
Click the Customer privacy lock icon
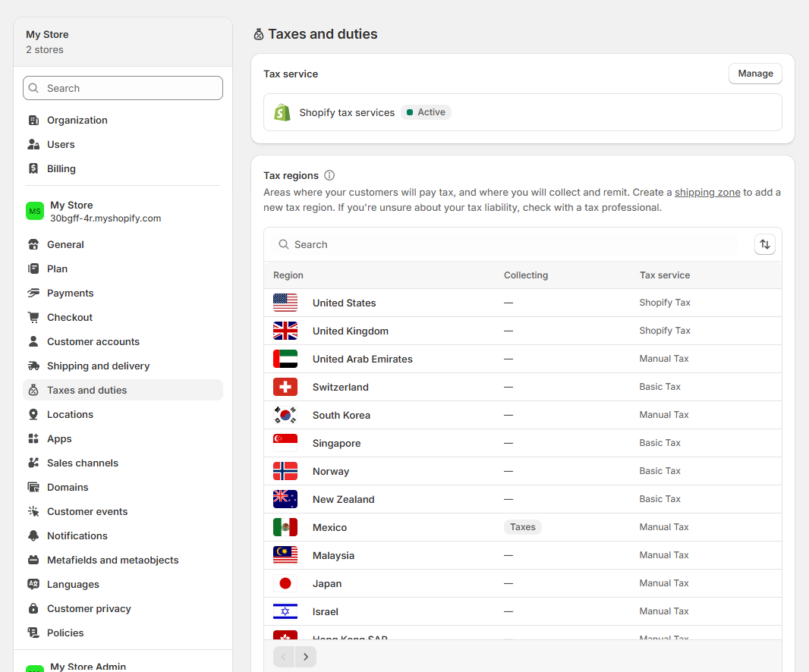tap(33, 608)
